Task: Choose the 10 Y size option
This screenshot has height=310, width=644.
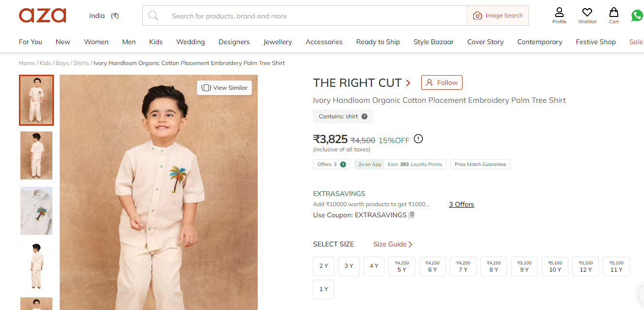Action: [x=555, y=266]
